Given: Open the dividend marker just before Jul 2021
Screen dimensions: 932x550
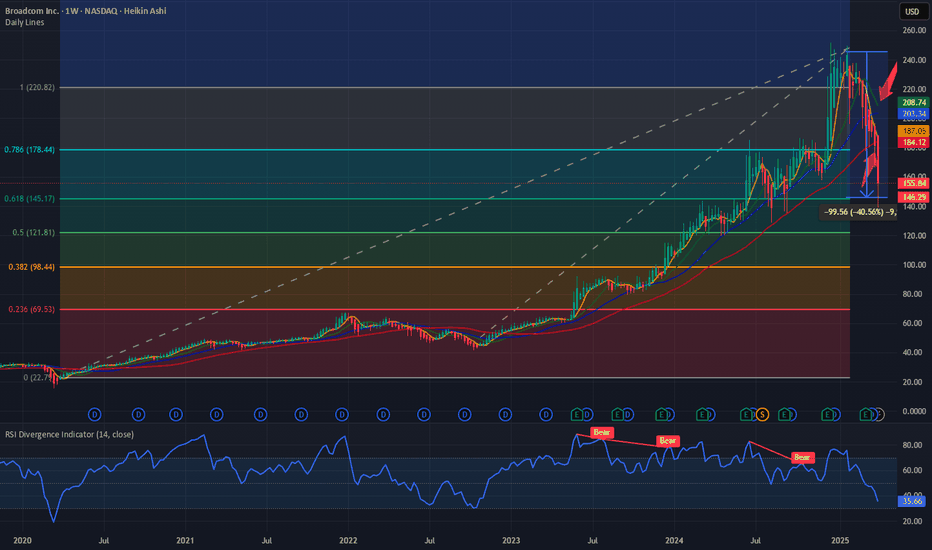Looking at the screenshot, I should pos(260,414).
